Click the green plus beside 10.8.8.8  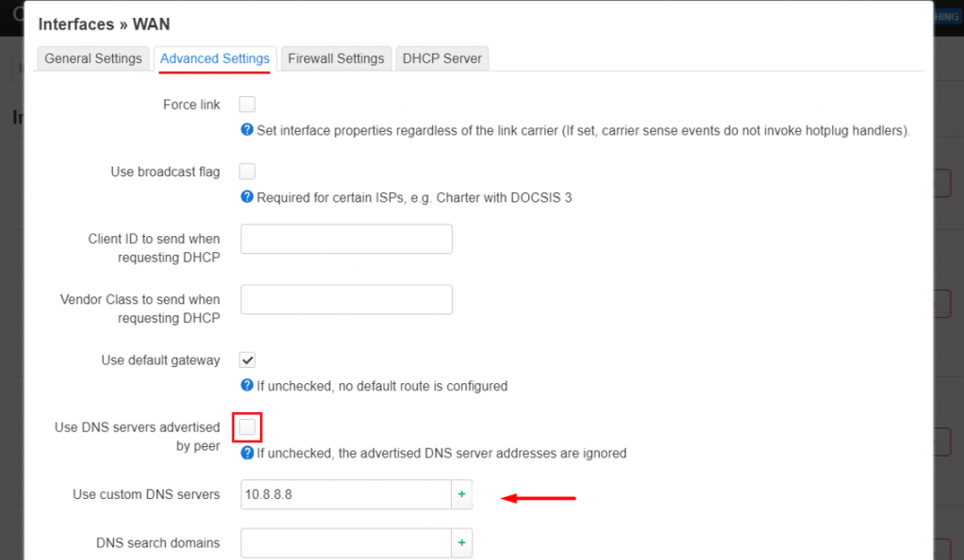[460, 493]
